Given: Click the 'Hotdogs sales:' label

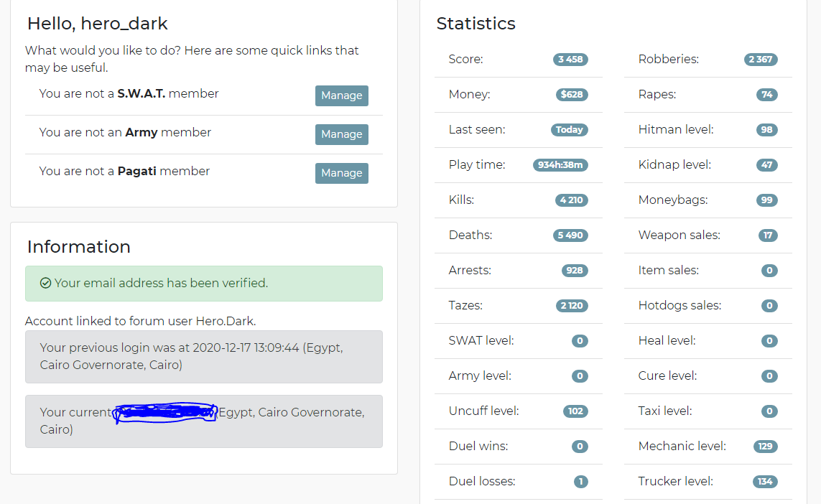Looking at the screenshot, I should coord(679,306).
